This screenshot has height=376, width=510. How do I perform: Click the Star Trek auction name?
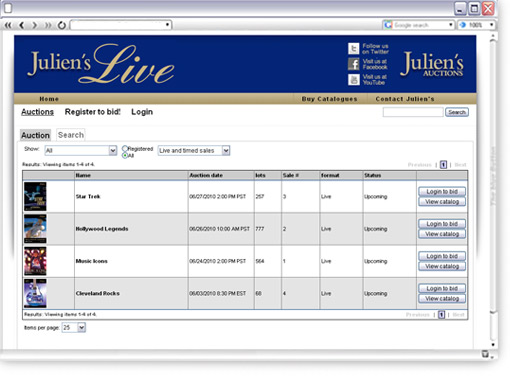88,196
